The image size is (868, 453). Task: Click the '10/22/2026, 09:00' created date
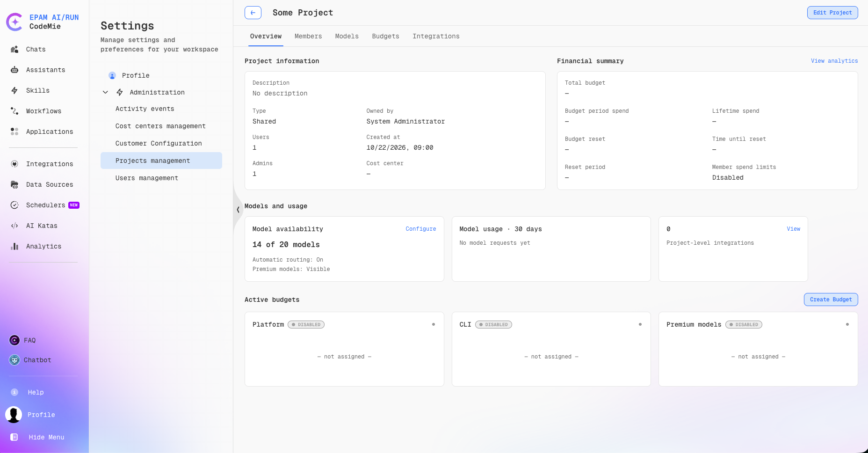400,147
